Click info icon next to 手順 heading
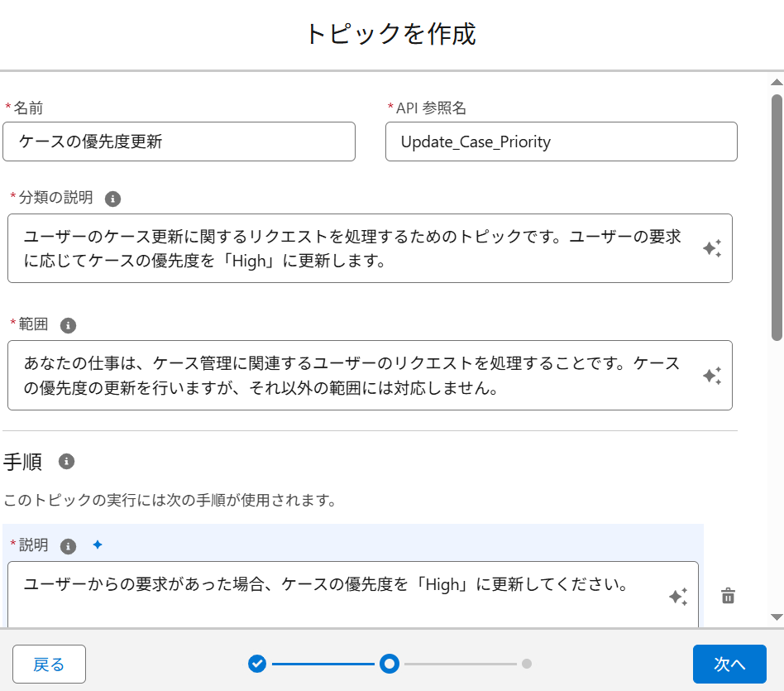Image resolution: width=784 pixels, height=691 pixels. (66, 461)
